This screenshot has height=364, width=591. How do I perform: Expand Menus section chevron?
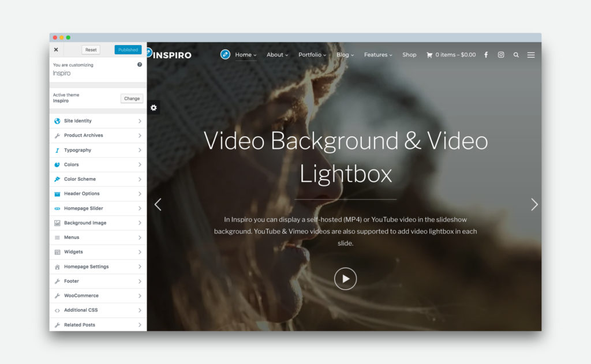(x=140, y=238)
